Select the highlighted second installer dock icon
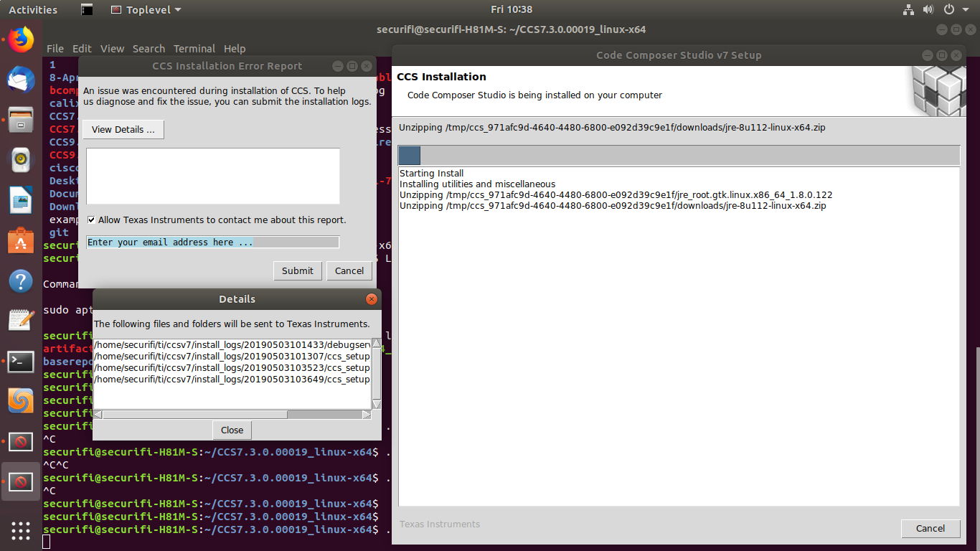980x551 pixels. point(21,481)
